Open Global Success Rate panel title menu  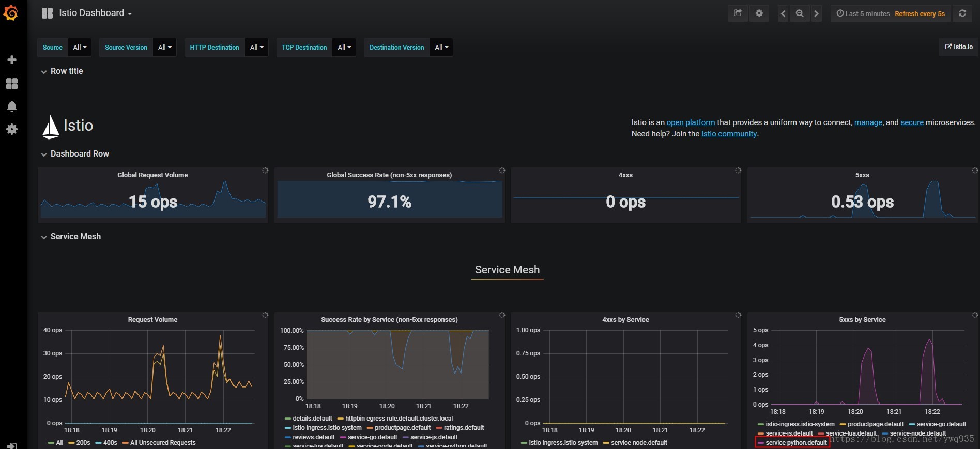[389, 175]
